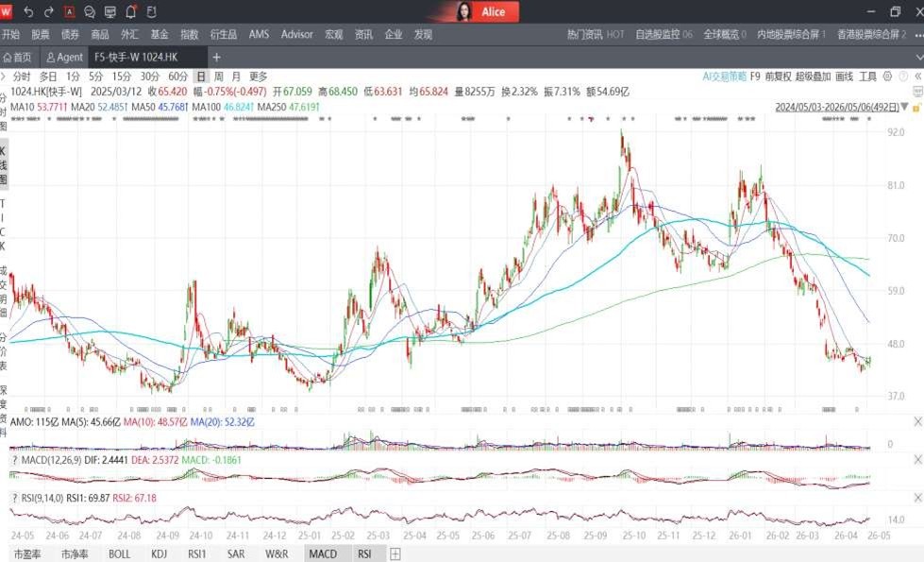
Task: Toggle the MACD indicator tab at bottom
Action: 323,553
